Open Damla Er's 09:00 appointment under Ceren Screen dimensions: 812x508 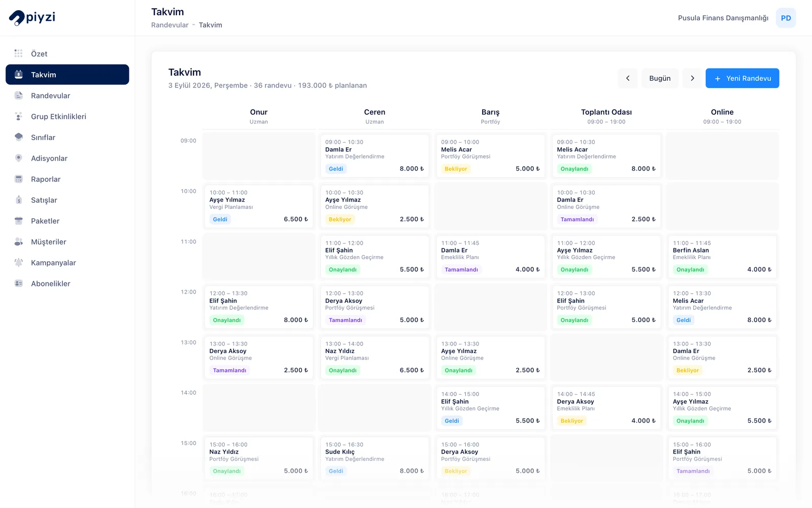tap(375, 155)
